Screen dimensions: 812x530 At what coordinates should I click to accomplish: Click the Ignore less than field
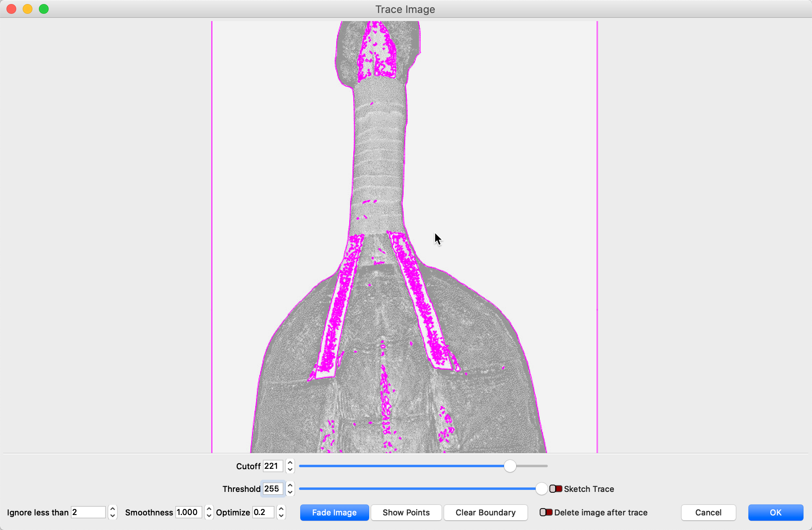pos(88,513)
